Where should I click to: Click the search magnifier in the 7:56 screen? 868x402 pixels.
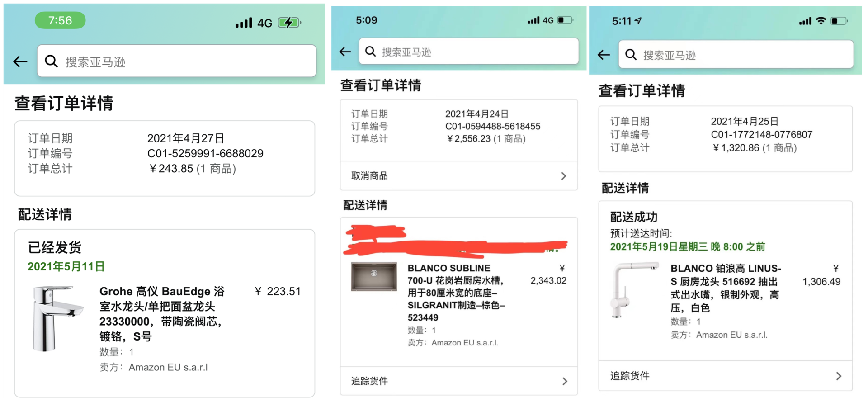pos(52,61)
